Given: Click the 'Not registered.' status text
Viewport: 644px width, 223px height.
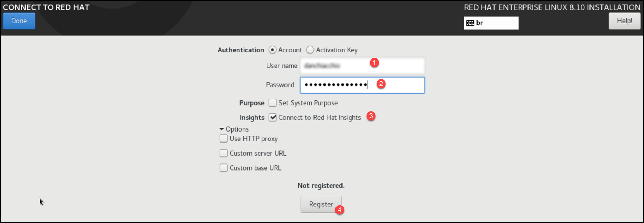Looking at the screenshot, I should click(321, 185).
